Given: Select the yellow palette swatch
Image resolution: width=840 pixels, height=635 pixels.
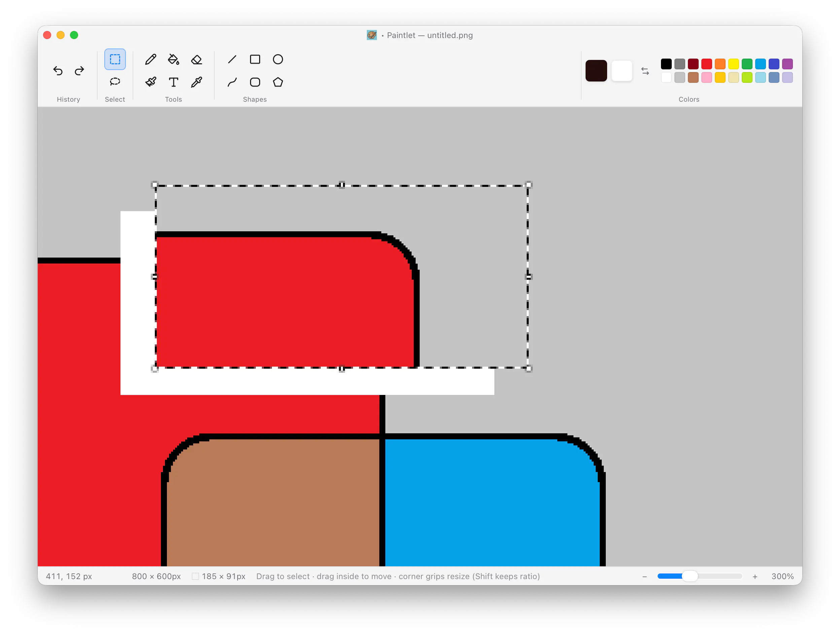Looking at the screenshot, I should point(734,64).
